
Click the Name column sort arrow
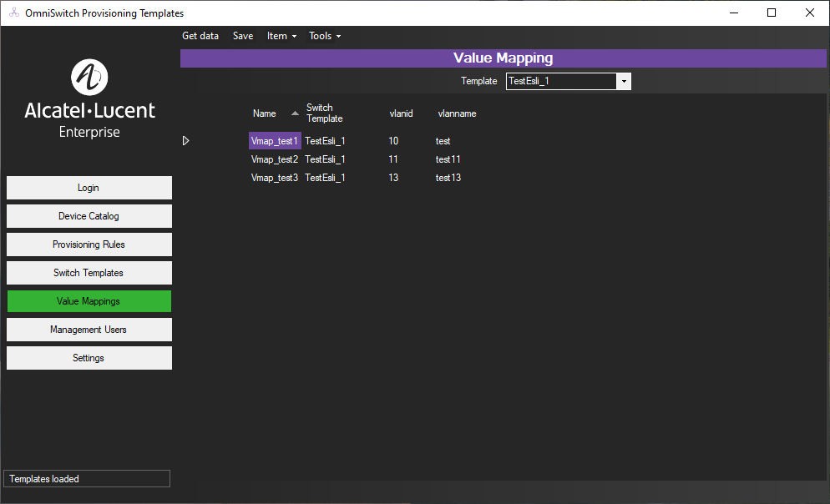(295, 113)
